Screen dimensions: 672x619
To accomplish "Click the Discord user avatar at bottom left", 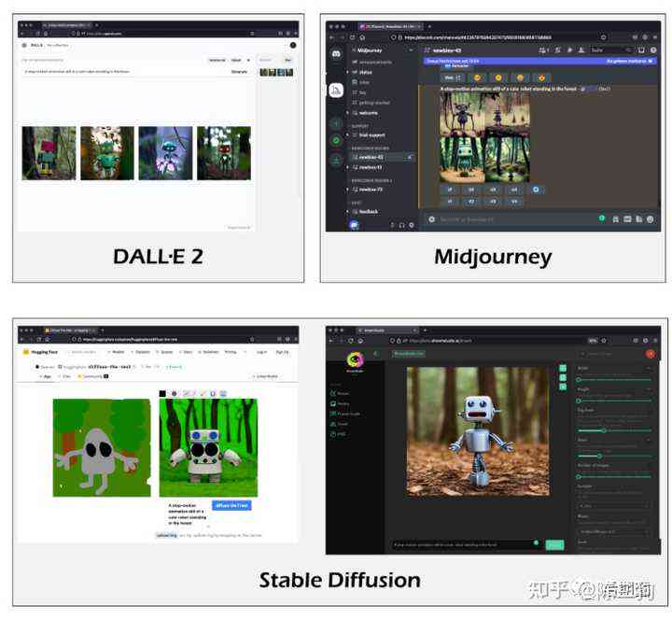I will tap(354, 224).
